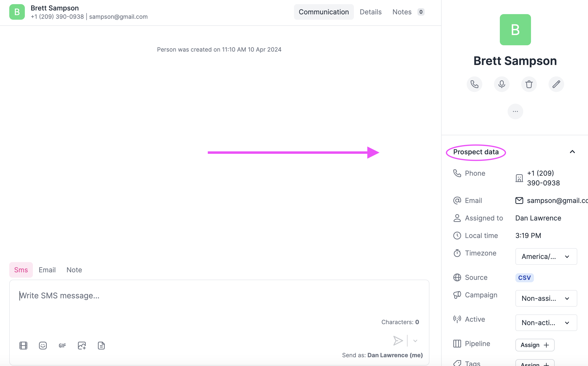This screenshot has width=588, height=366.
Task: Open the Notes tab
Action: pos(402,12)
